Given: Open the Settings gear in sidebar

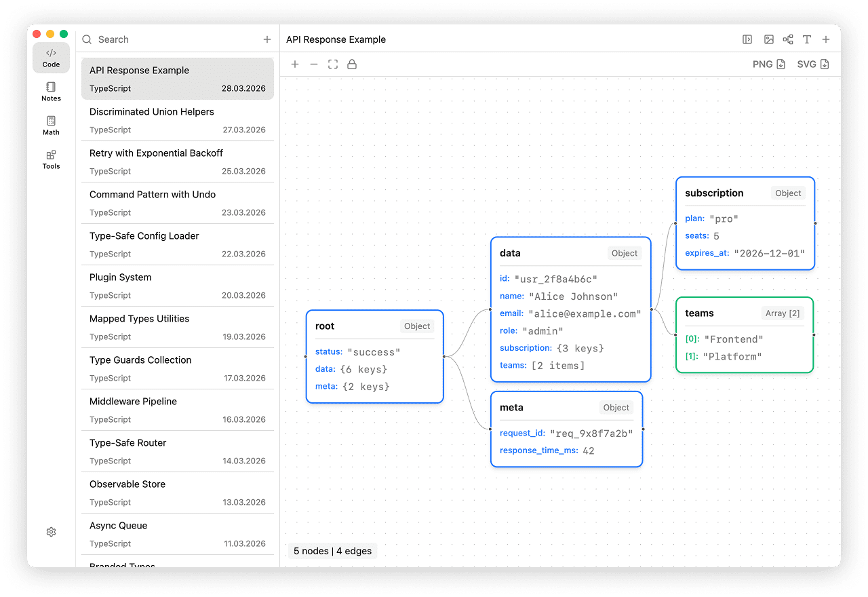Looking at the screenshot, I should coord(51,533).
